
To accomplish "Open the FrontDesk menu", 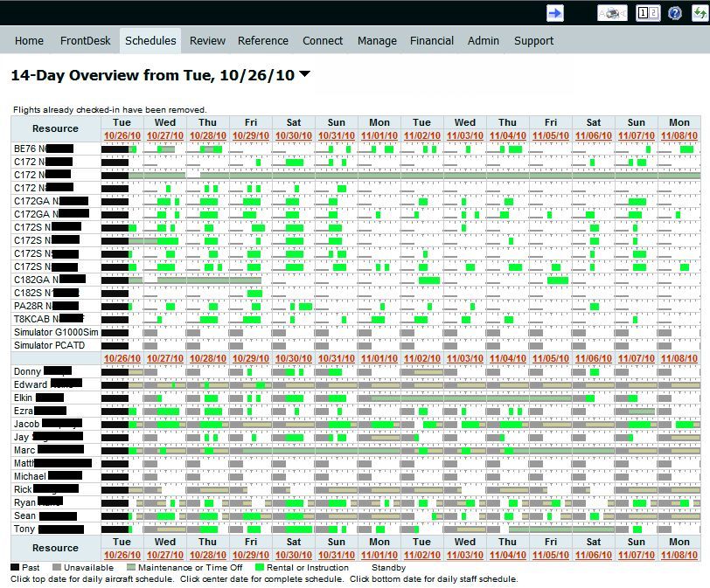I will click(x=85, y=41).
